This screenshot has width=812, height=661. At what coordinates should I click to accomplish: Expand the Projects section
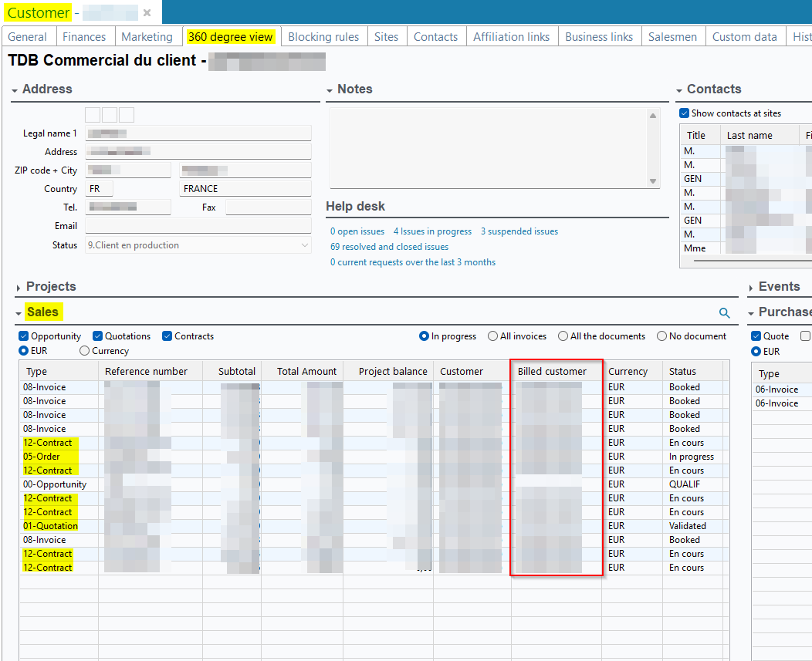pyautogui.click(x=19, y=288)
